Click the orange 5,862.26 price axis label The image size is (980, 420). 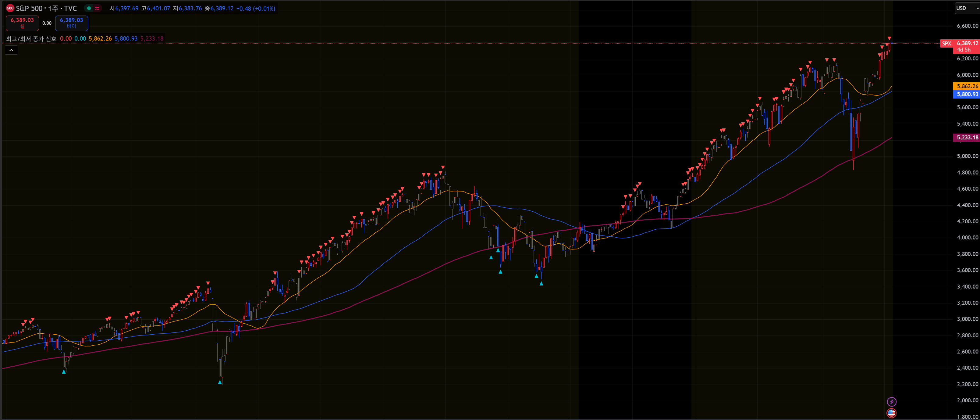coord(967,86)
